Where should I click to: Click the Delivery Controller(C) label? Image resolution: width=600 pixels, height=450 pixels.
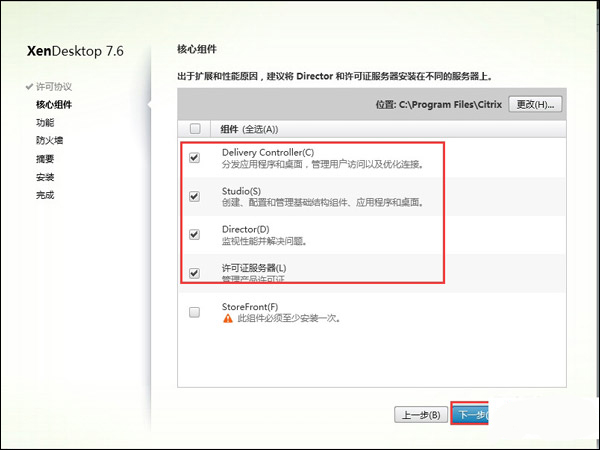(268, 152)
